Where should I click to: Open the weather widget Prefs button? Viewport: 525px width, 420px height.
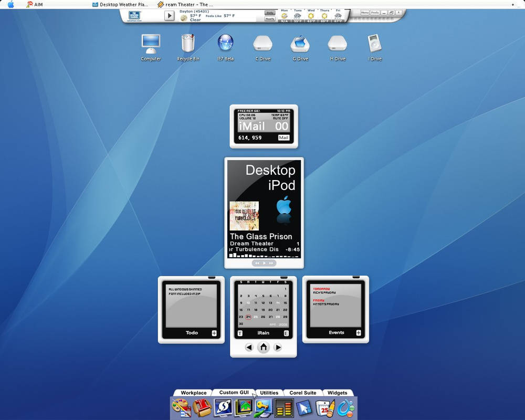[375, 13]
